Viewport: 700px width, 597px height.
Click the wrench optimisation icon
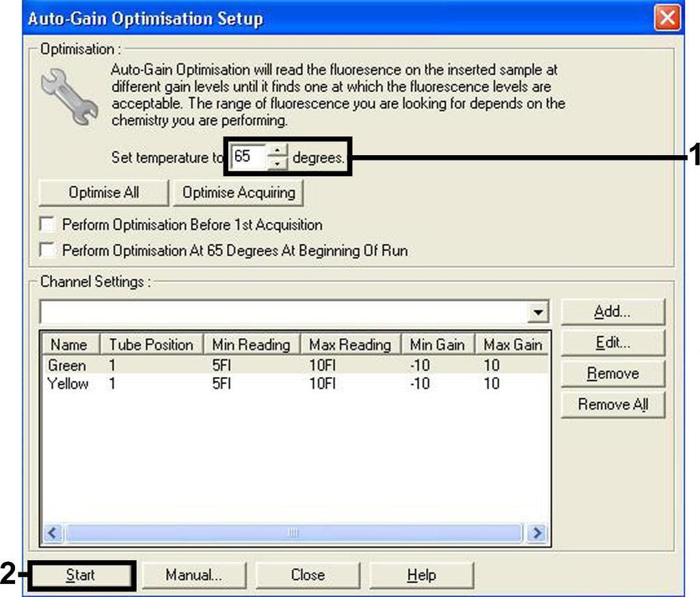[x=69, y=96]
